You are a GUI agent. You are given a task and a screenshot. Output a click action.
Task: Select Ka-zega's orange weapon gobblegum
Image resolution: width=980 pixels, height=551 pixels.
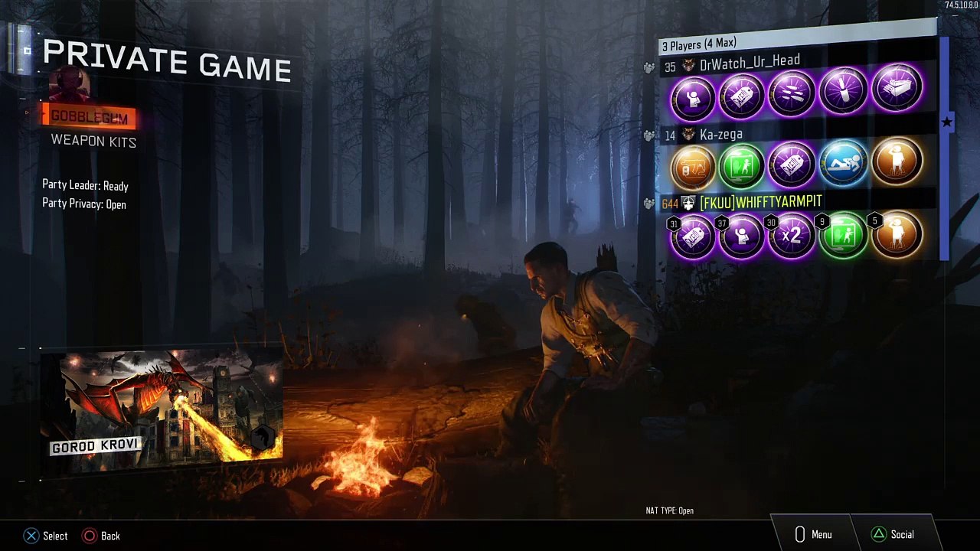(693, 168)
